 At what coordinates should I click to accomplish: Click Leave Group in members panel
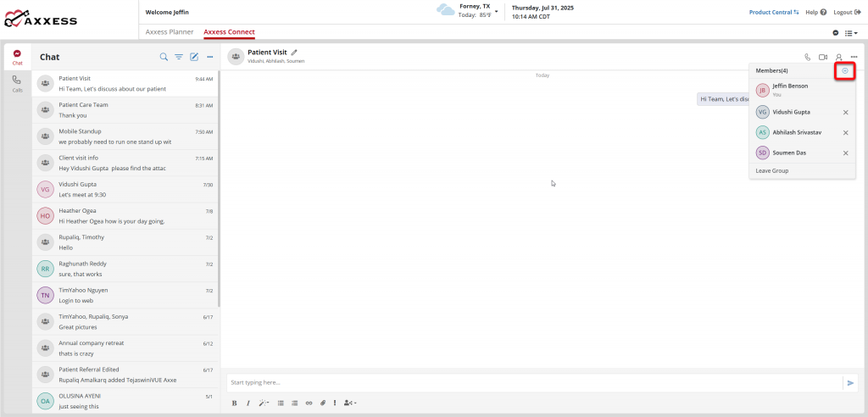pos(772,170)
